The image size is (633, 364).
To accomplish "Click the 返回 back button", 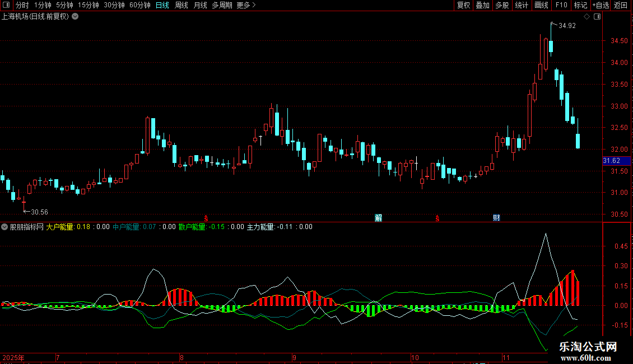I will [x=621, y=5].
